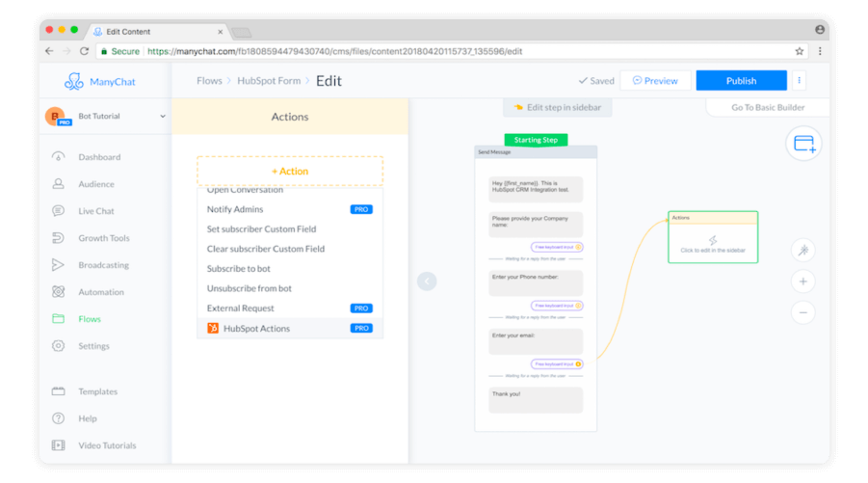Open the Chrome menu dots
868x483 pixels.
pos(820,51)
